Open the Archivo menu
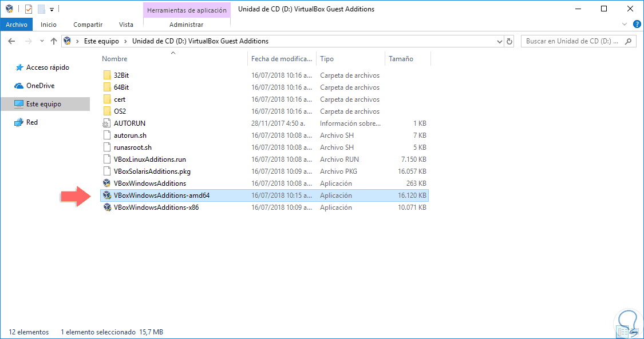The width and height of the screenshot is (644, 339). point(17,25)
